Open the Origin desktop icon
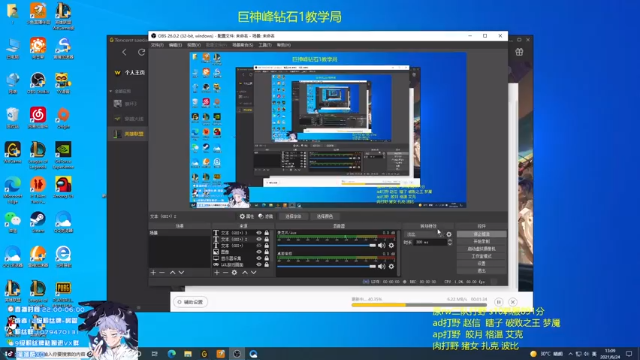640x360 pixels. [63, 118]
